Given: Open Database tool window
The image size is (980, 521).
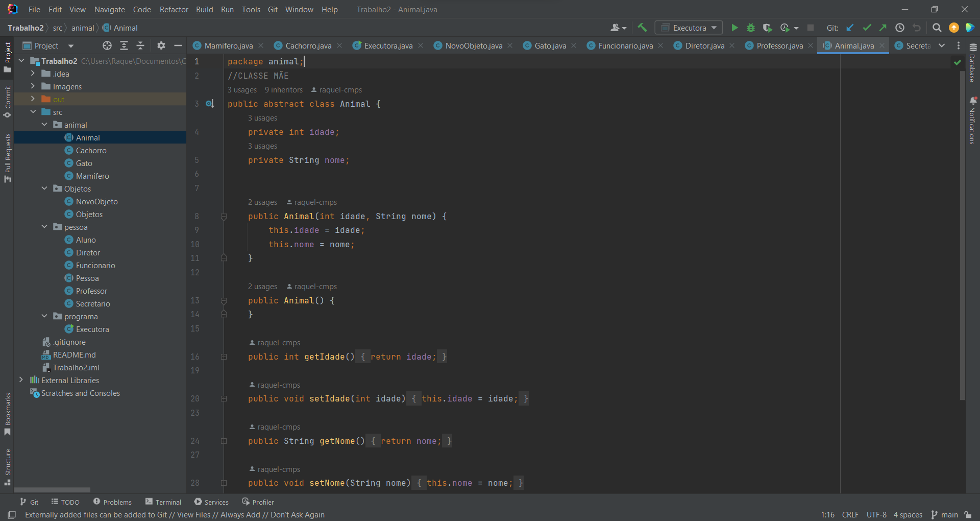Looking at the screenshot, I should [x=973, y=62].
